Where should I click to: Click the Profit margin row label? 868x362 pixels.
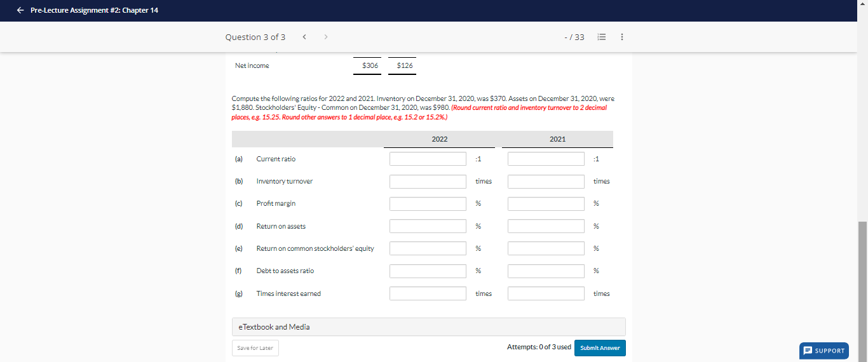tap(276, 203)
